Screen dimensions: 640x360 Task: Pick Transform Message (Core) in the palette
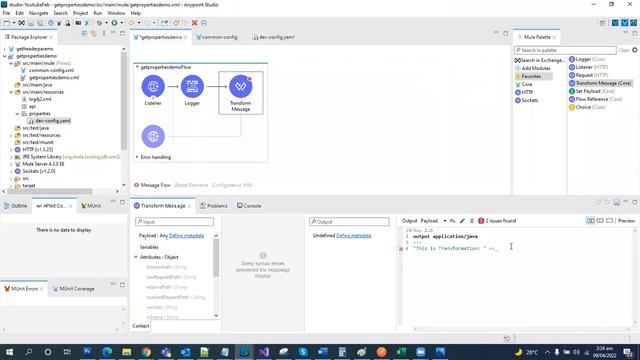click(600, 83)
